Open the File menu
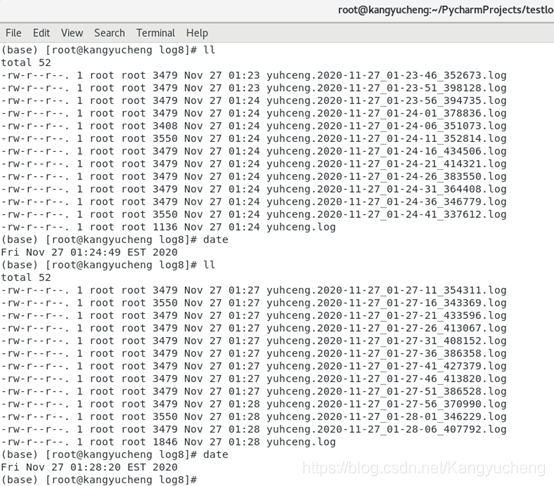This screenshot has width=554, height=486. [x=13, y=33]
